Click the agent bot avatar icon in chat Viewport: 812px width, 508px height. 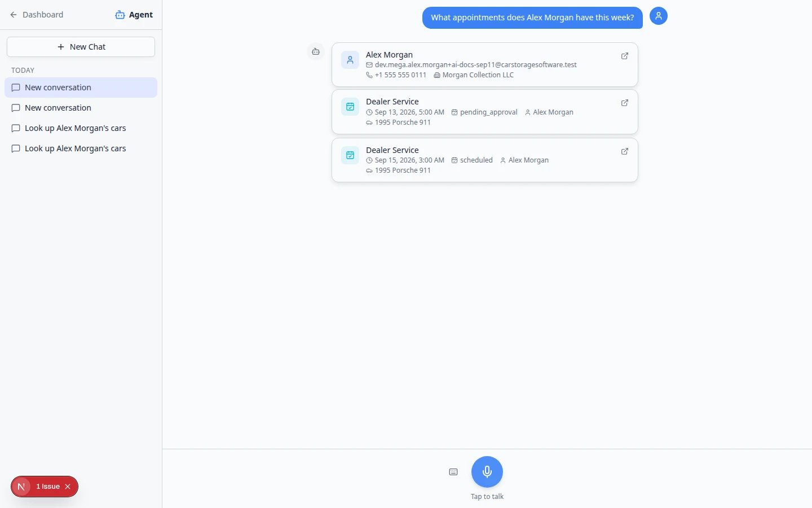316,51
